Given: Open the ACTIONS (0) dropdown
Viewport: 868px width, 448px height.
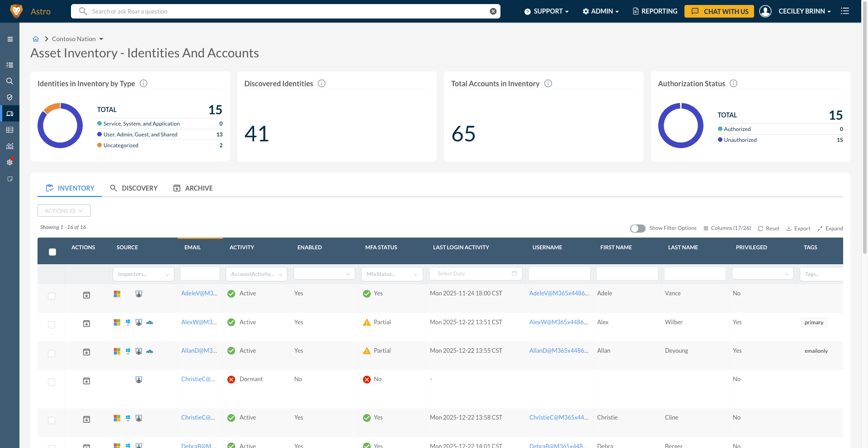Looking at the screenshot, I should click(x=64, y=210).
